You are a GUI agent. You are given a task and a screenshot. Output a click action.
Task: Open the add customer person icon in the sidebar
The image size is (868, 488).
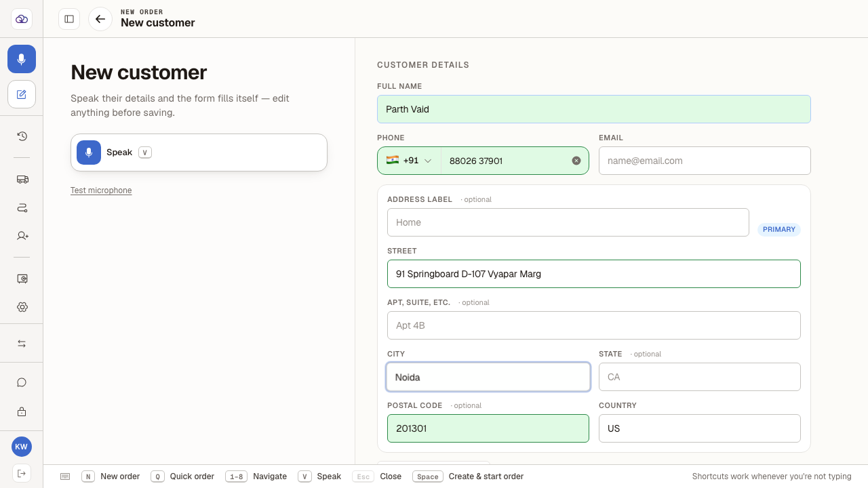[22, 236]
